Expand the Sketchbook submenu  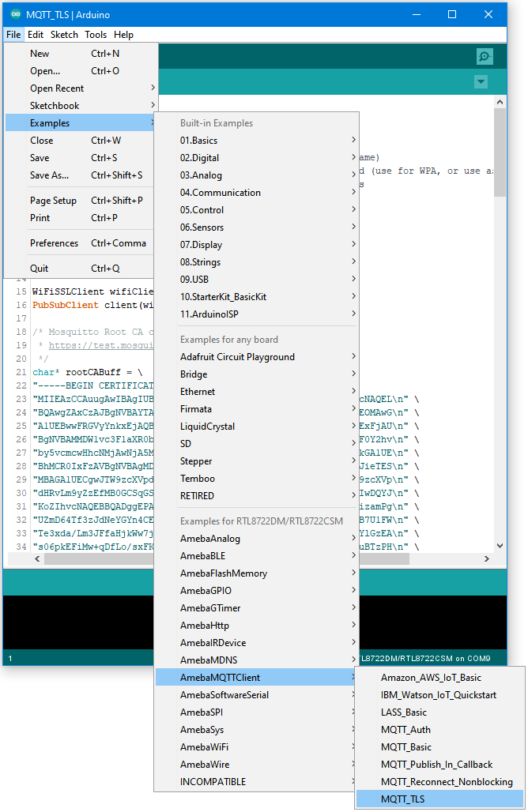81,106
